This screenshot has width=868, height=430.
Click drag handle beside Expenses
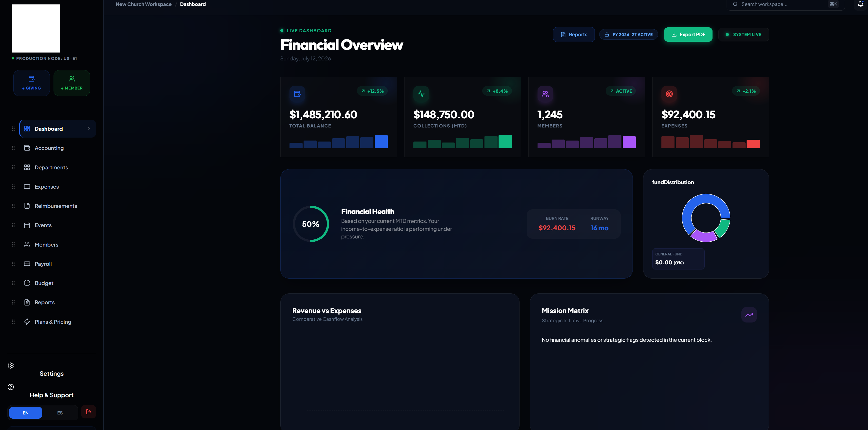click(x=13, y=187)
